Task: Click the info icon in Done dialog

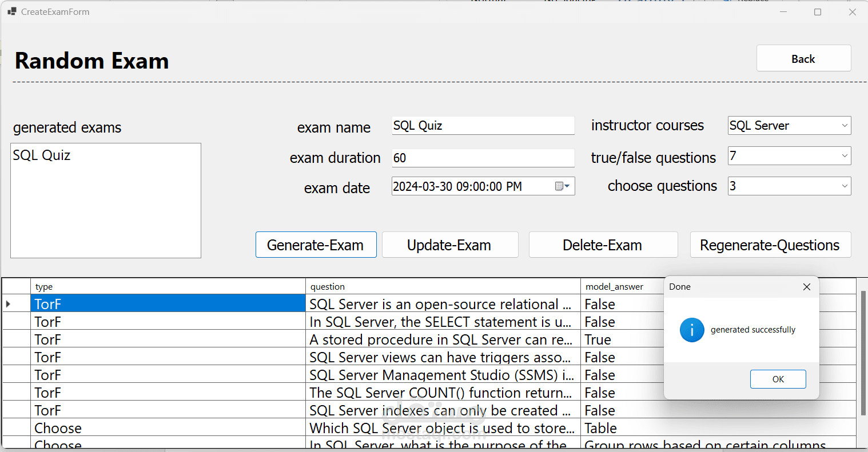Action: 692,330
